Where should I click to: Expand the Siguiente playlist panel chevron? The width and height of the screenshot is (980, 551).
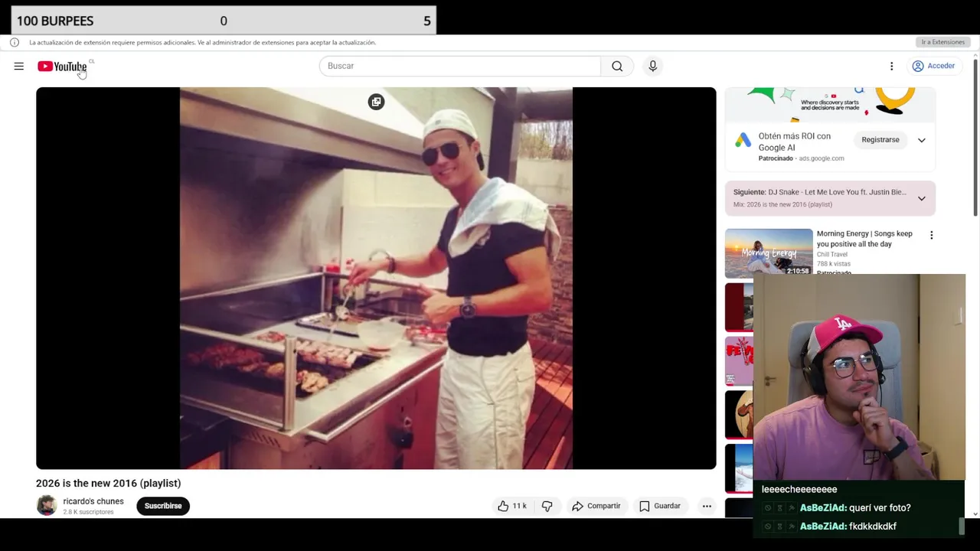point(921,198)
